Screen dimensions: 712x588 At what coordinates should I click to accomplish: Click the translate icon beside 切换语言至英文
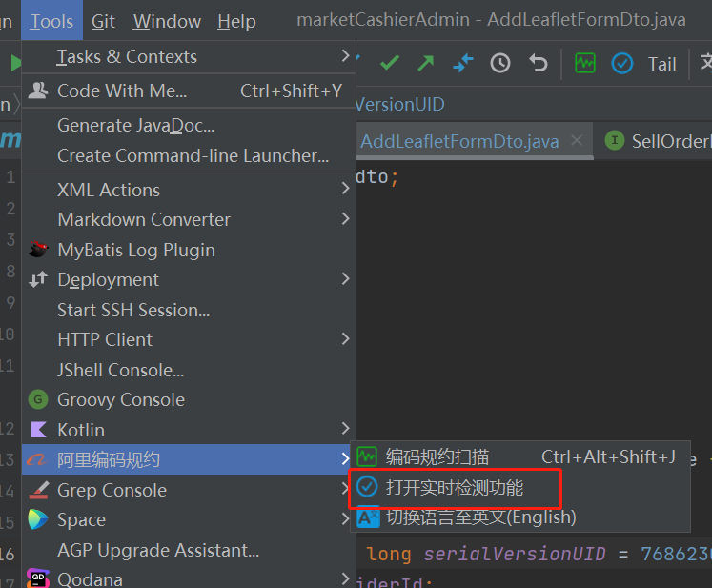(x=368, y=517)
